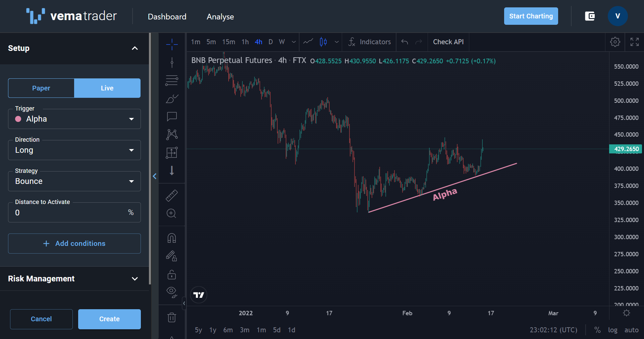The width and height of the screenshot is (644, 339).
Task: Select the 4h timeframe
Action: (x=259, y=42)
